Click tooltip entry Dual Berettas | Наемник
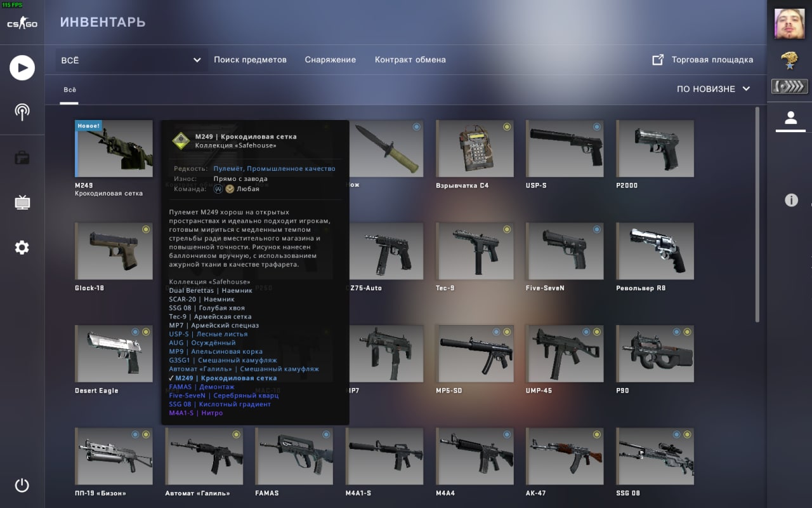 coord(211,290)
